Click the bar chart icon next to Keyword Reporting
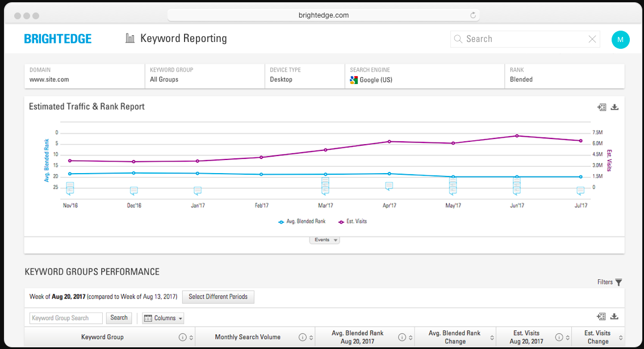Image resolution: width=644 pixels, height=349 pixels. click(129, 37)
